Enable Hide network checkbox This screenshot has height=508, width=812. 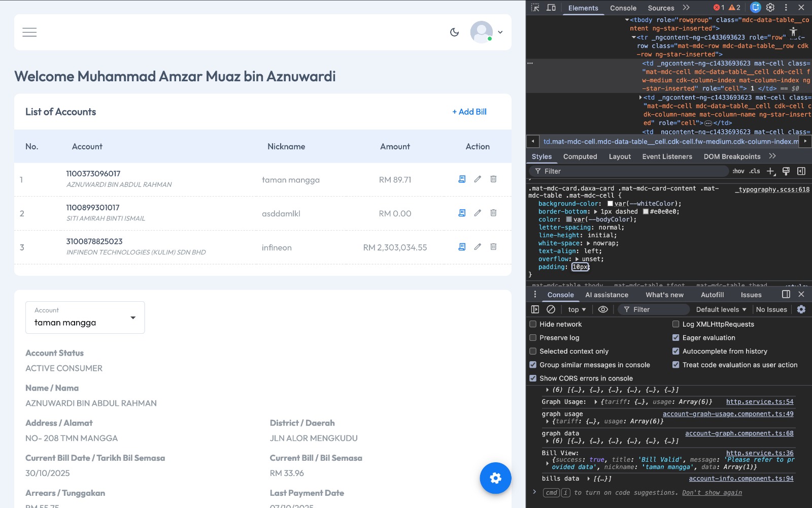[x=533, y=324]
